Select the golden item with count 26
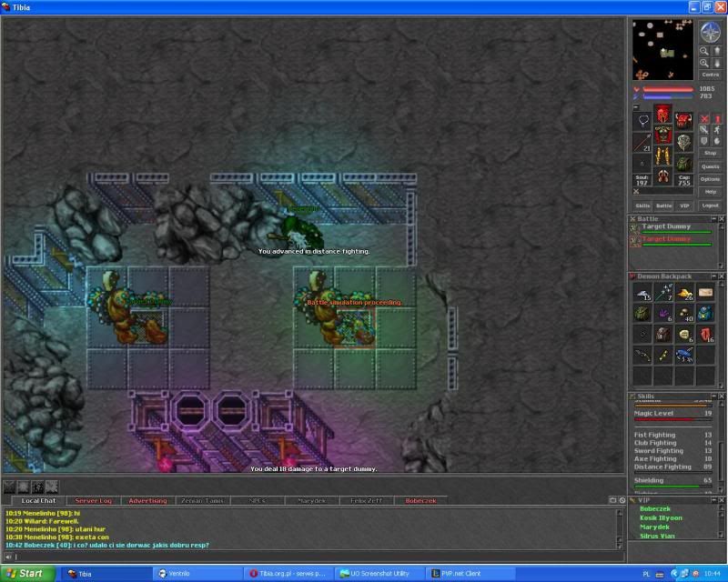Image resolution: width=728 pixels, height=582 pixels. [x=685, y=293]
